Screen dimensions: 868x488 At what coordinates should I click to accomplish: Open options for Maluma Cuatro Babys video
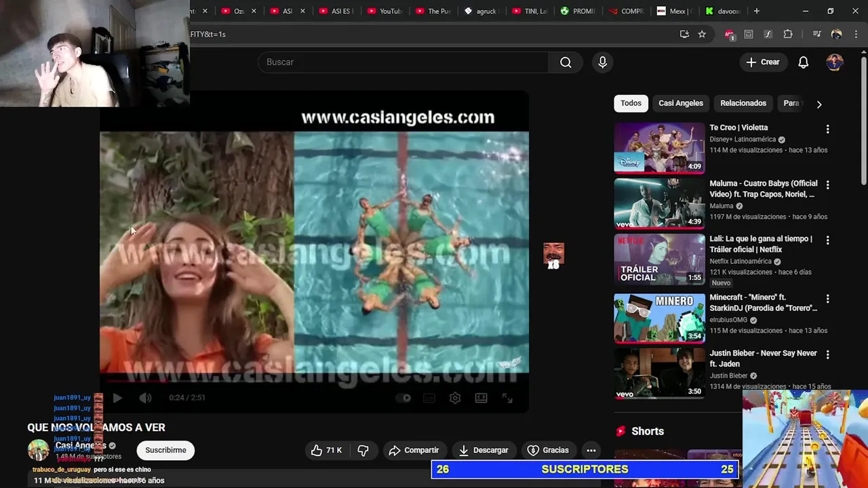(x=827, y=184)
